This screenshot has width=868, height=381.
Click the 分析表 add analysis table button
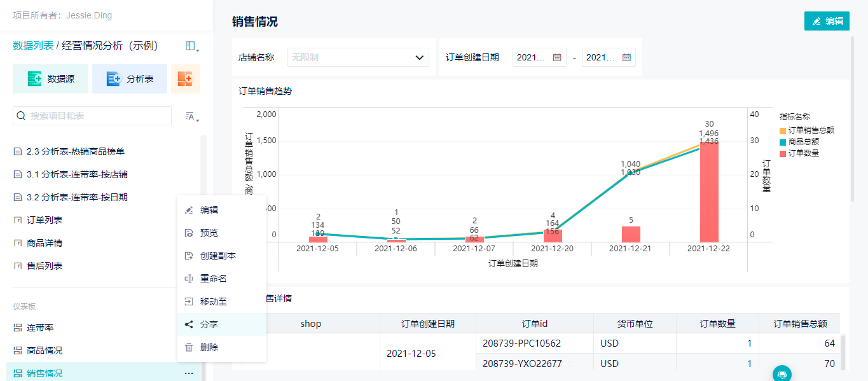130,79
